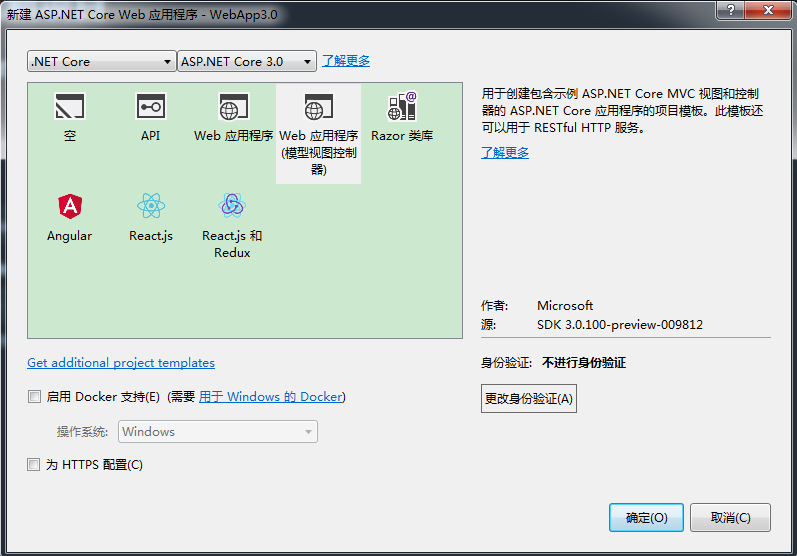Image resolution: width=797 pixels, height=556 pixels.
Task: Select the empty (空) project template icon
Action: pos(70,106)
